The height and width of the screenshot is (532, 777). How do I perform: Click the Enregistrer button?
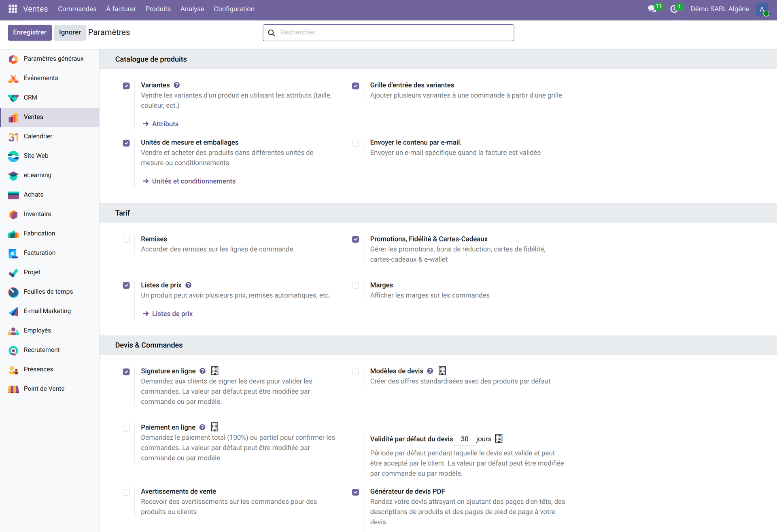[30, 32]
